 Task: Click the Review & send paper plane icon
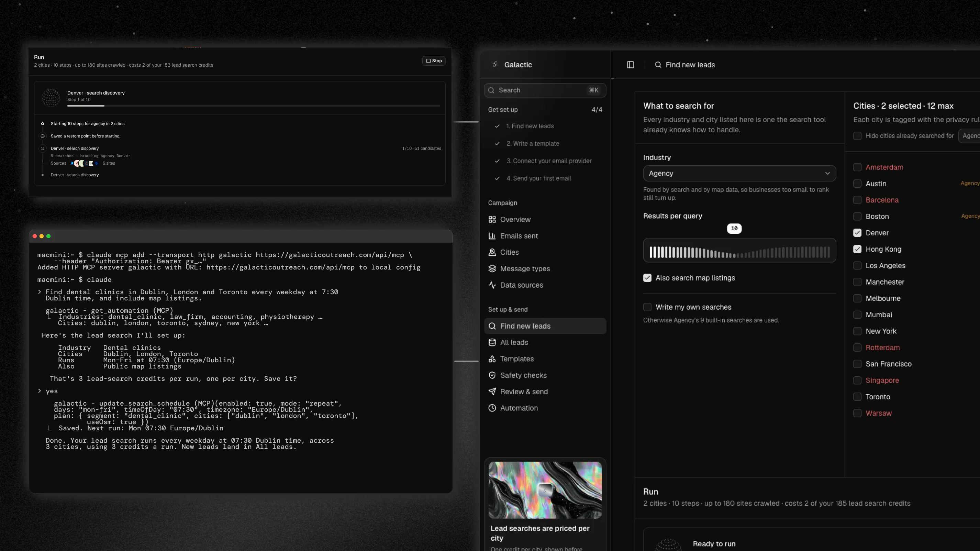point(492,392)
